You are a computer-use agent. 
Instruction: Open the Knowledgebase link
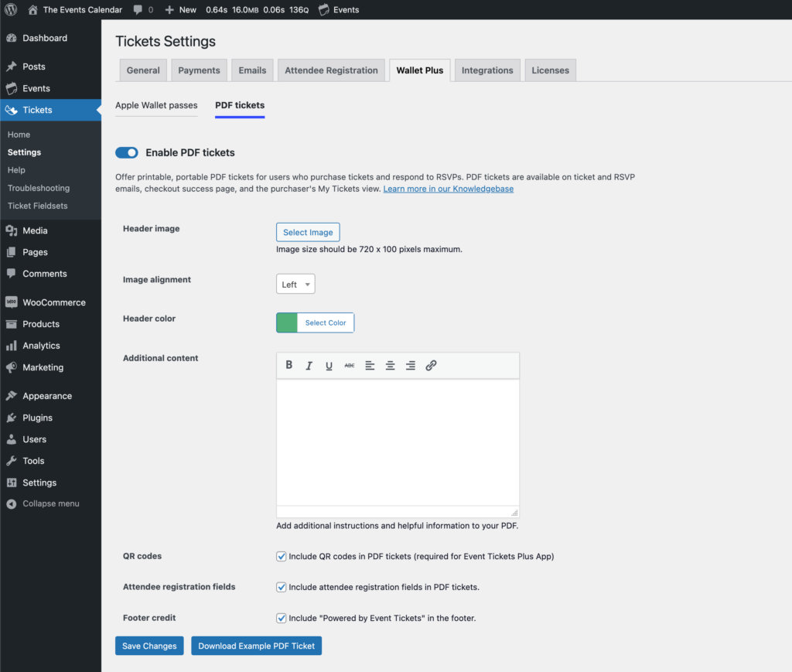(x=449, y=188)
